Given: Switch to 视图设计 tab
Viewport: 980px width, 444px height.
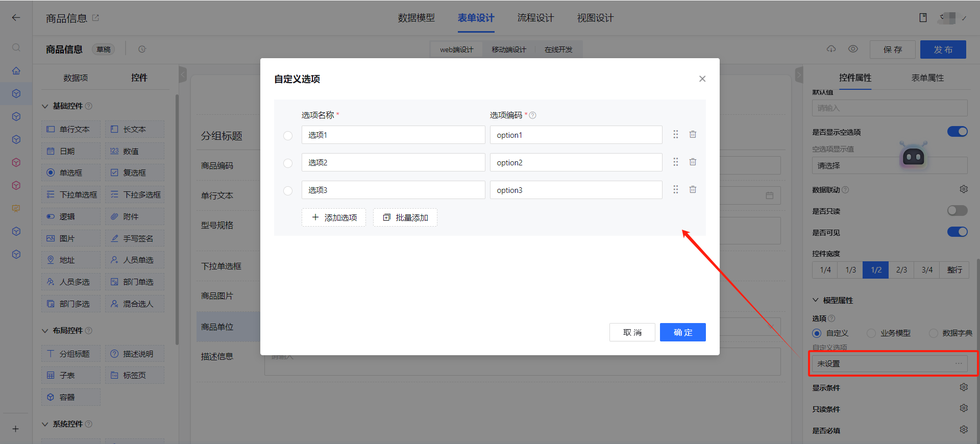Looking at the screenshot, I should [595, 18].
